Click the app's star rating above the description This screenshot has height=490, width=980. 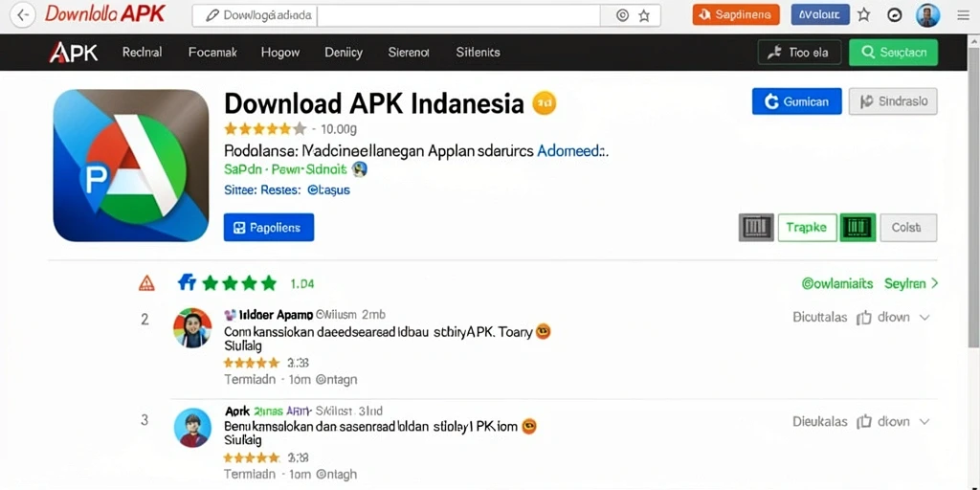(x=265, y=129)
